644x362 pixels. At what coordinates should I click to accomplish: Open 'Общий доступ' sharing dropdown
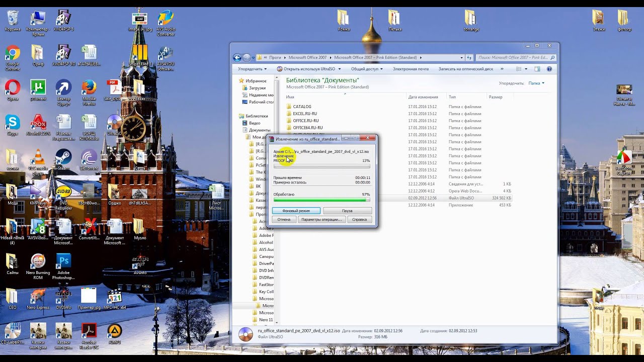pyautogui.click(x=367, y=69)
